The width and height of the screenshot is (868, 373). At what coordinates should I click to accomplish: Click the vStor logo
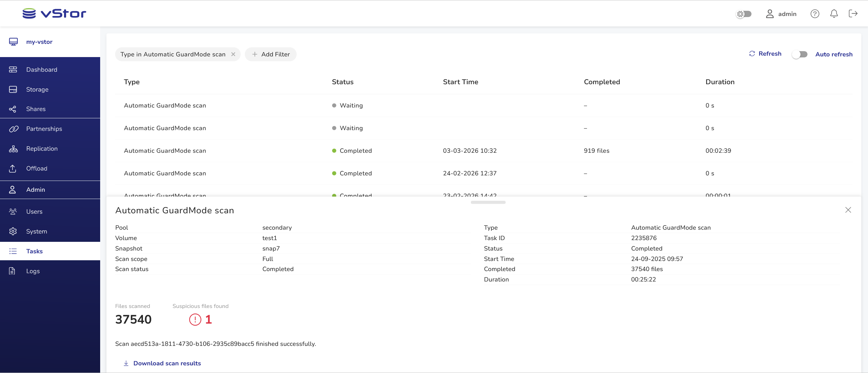(x=54, y=14)
